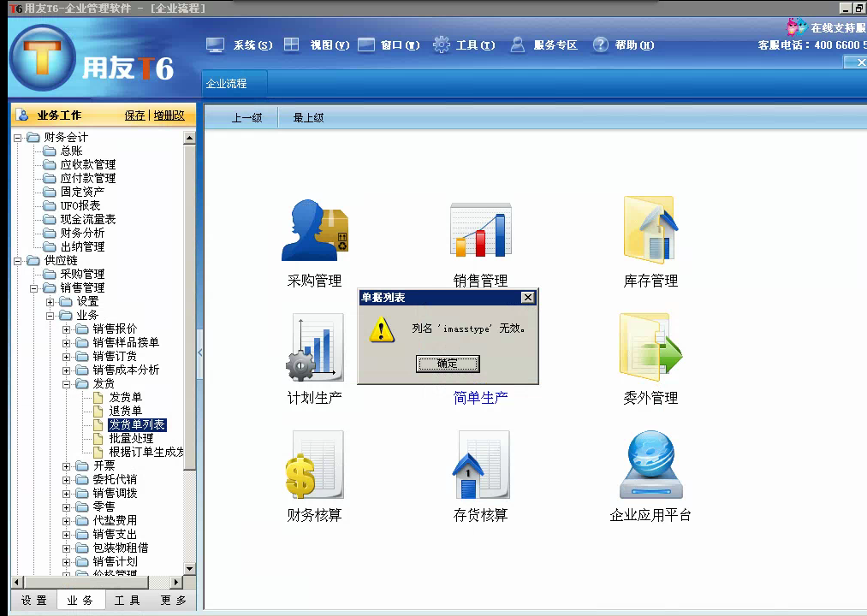Collapse the sidebar with the splitter arrow
Viewport: 867px width, 616px height.
199,352
